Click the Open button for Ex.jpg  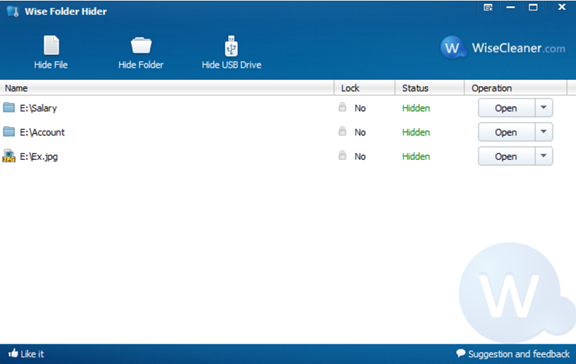coord(506,156)
